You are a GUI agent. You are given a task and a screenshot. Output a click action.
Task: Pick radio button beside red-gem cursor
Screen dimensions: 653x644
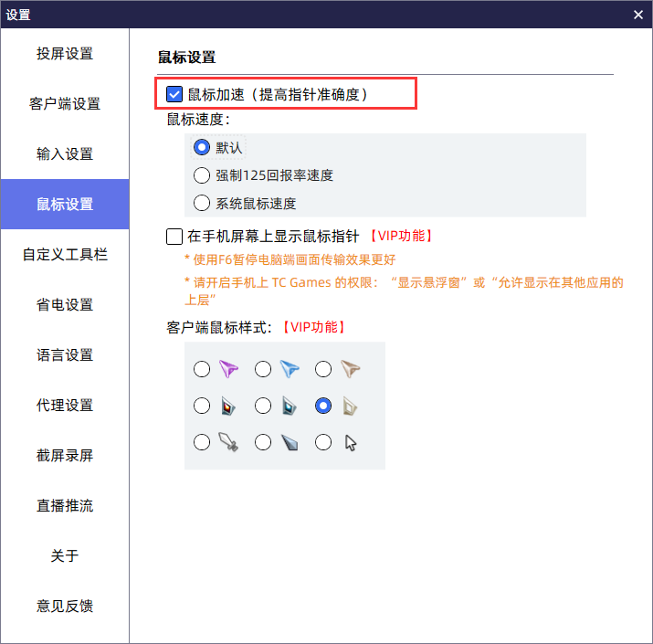(x=202, y=406)
